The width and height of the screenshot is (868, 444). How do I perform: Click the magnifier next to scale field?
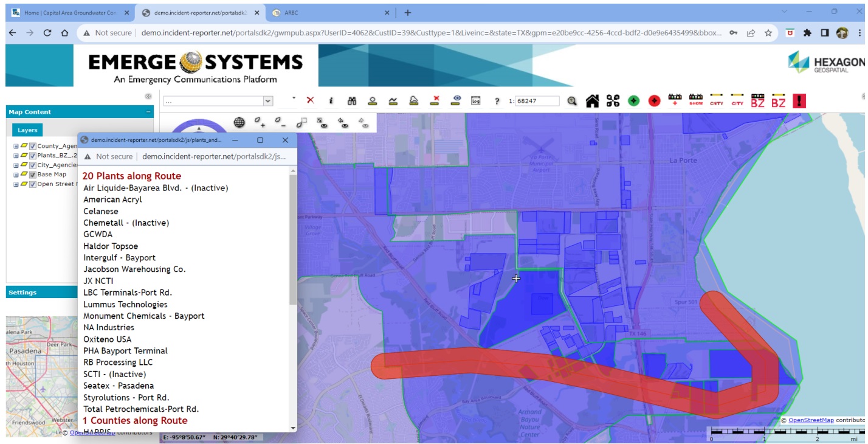[571, 101]
